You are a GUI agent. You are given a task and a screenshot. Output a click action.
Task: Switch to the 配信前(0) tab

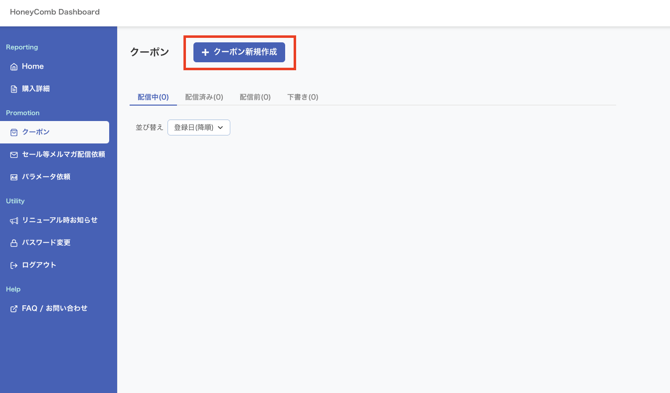click(255, 97)
